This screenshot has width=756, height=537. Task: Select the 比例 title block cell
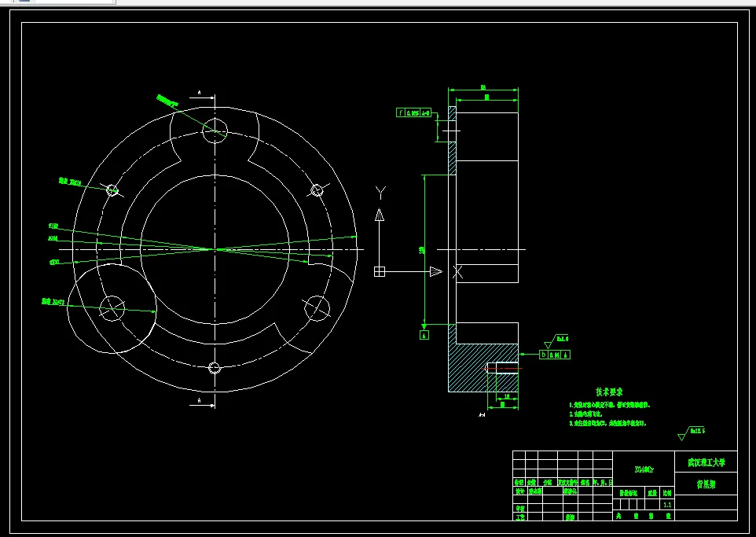[667, 493]
